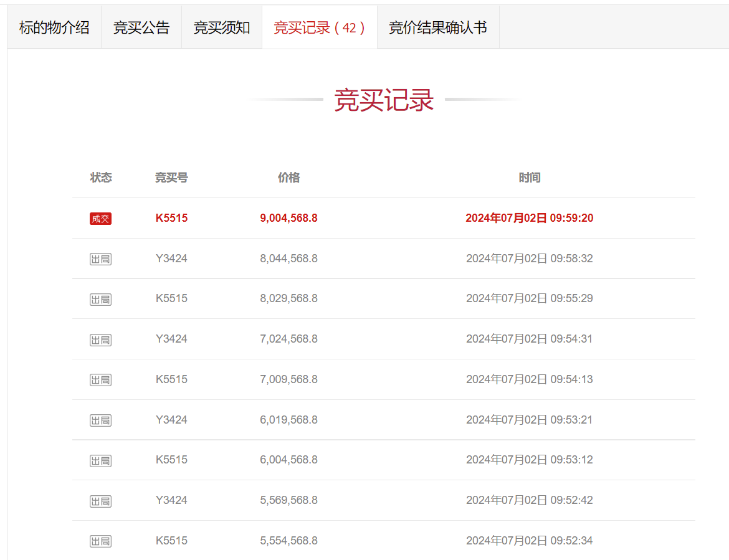Click 出局 badge for the 6,019,568.8 bid

100,420
